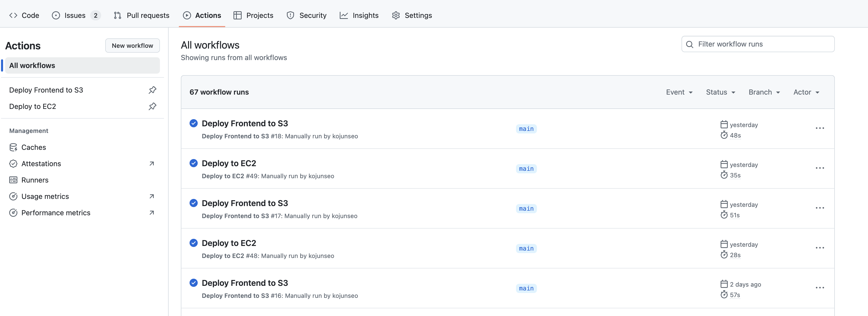The height and width of the screenshot is (316, 868).
Task: Go to the Insights tab
Action: pyautogui.click(x=359, y=16)
